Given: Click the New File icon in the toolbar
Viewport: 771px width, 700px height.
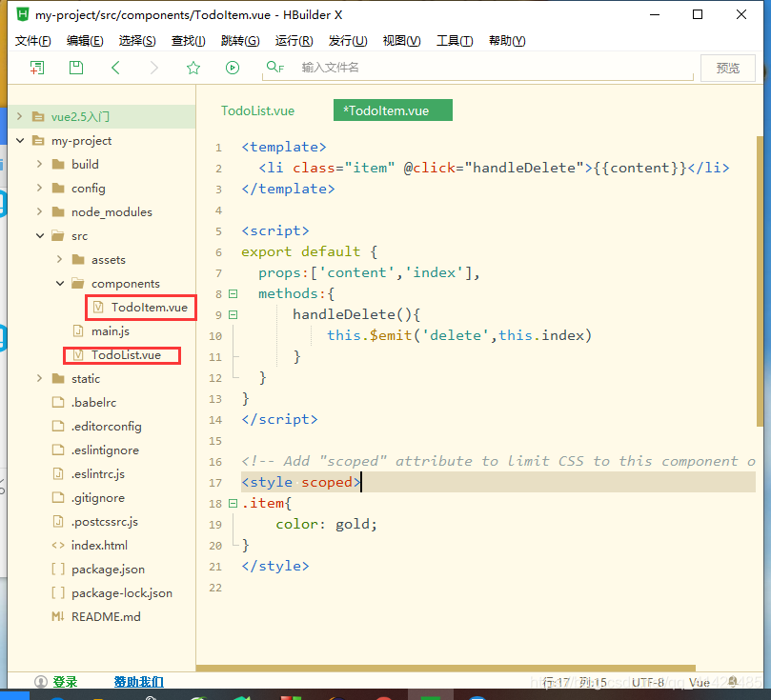Looking at the screenshot, I should click(x=38, y=68).
